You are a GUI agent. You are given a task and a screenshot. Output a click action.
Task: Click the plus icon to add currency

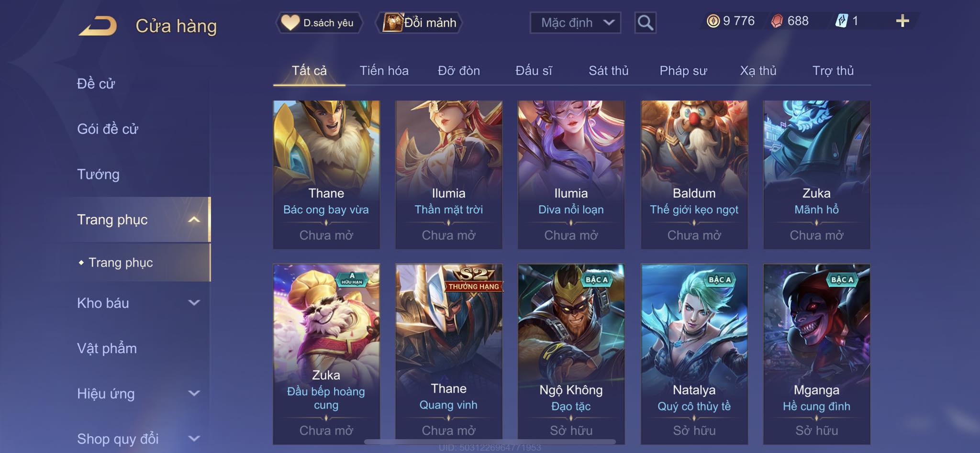pyautogui.click(x=902, y=21)
